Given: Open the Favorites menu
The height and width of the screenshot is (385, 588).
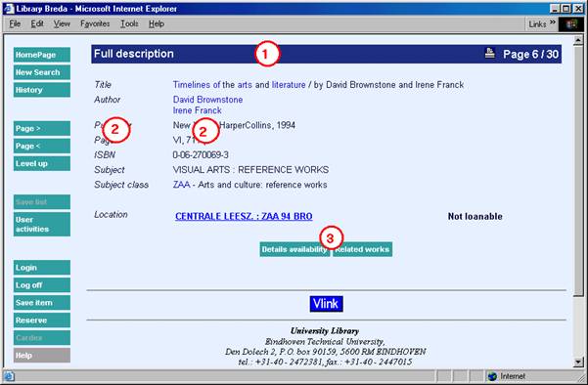Looking at the screenshot, I should 95,24.
